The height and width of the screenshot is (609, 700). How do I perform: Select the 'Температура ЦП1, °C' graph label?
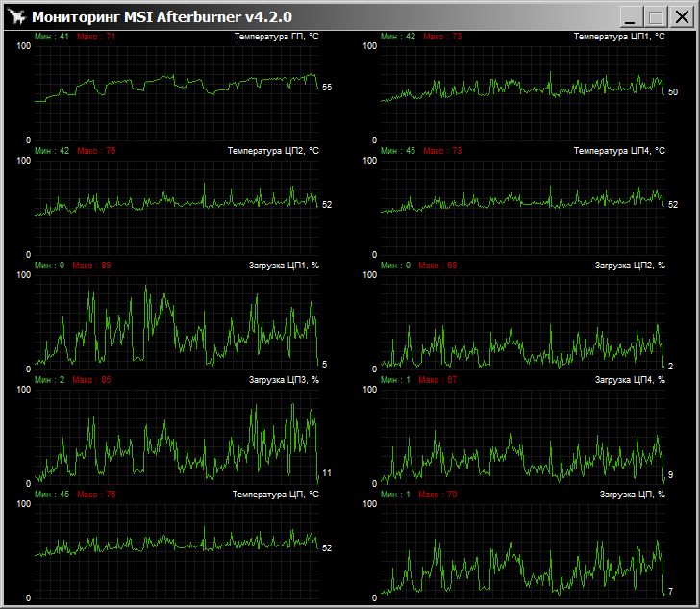point(618,37)
